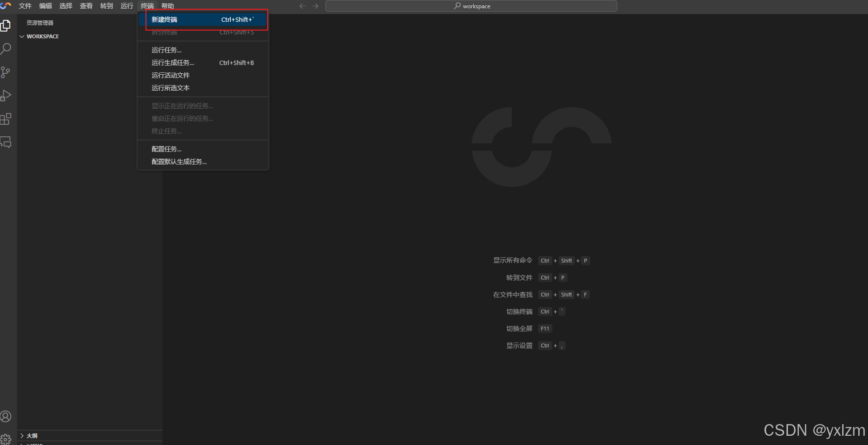Open the 文件 menu

point(25,6)
